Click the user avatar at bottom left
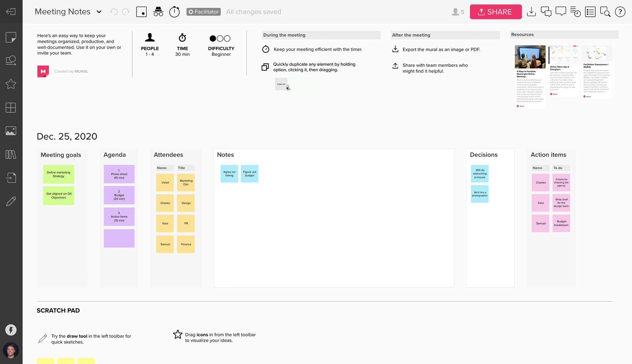 click(x=11, y=350)
